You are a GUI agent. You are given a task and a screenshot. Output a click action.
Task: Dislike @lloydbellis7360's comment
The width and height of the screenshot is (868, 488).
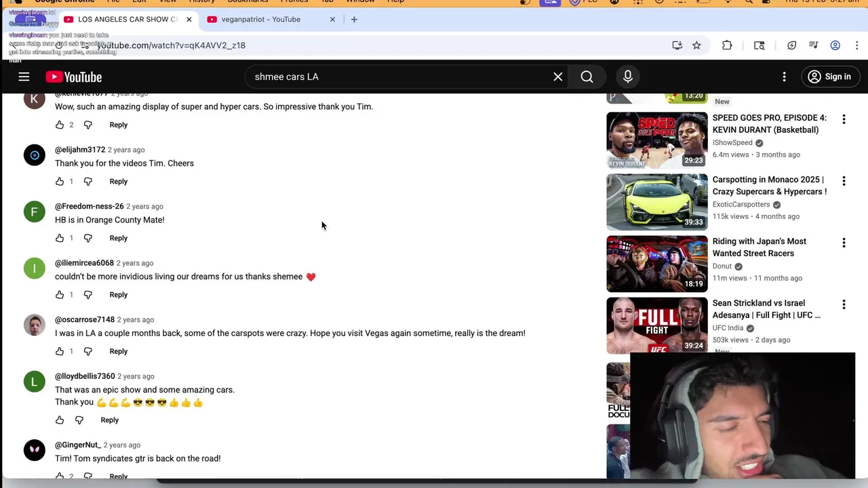point(79,420)
